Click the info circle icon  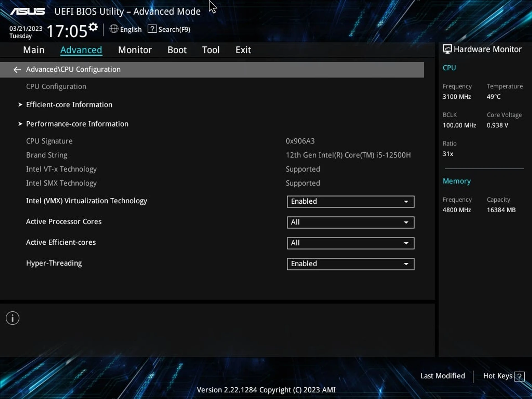(13, 318)
